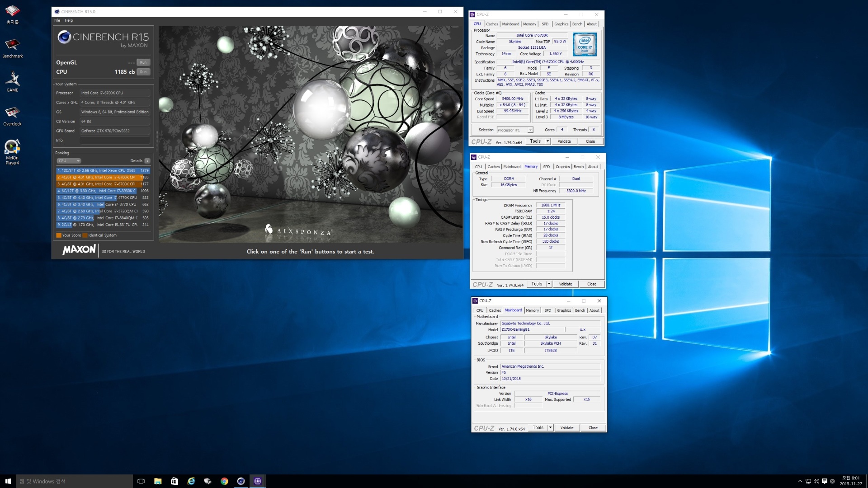Open the Windows Store taskbar icon

(x=175, y=481)
